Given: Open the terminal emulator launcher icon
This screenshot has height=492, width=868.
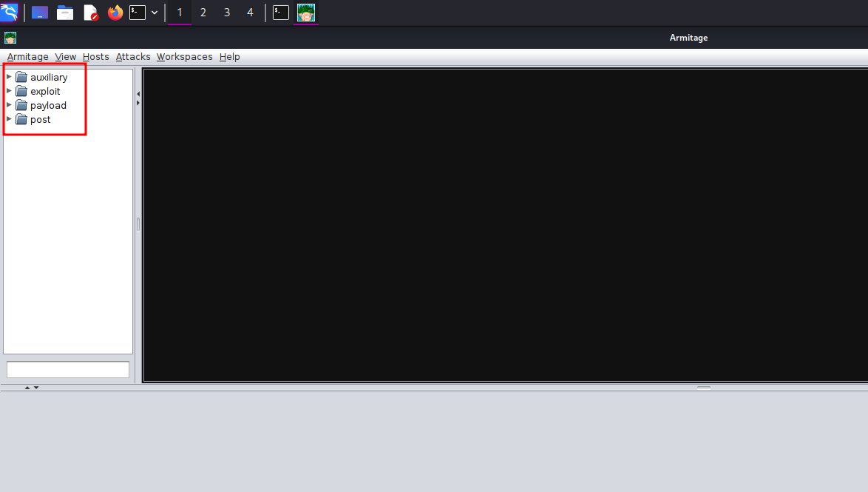Looking at the screenshot, I should pos(138,13).
